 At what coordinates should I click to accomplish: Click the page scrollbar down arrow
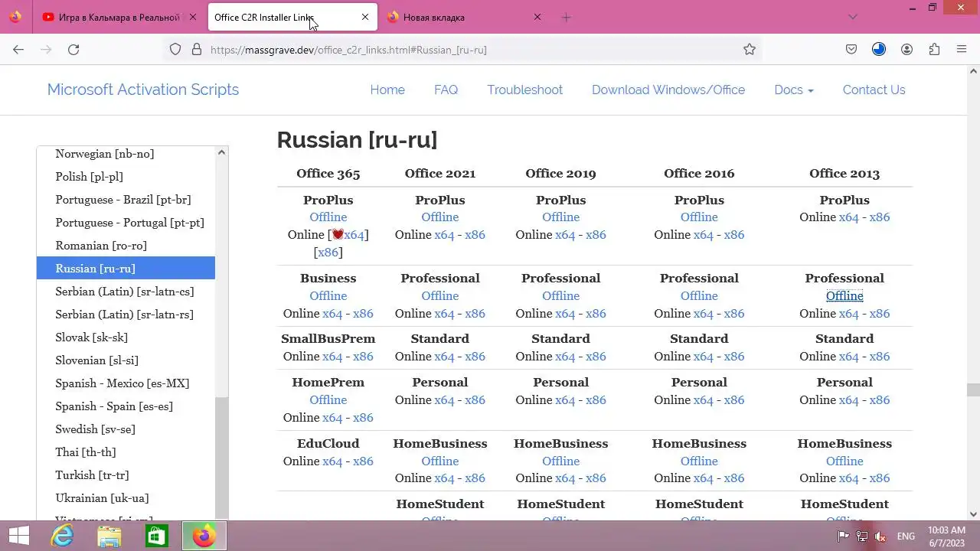coord(973,514)
